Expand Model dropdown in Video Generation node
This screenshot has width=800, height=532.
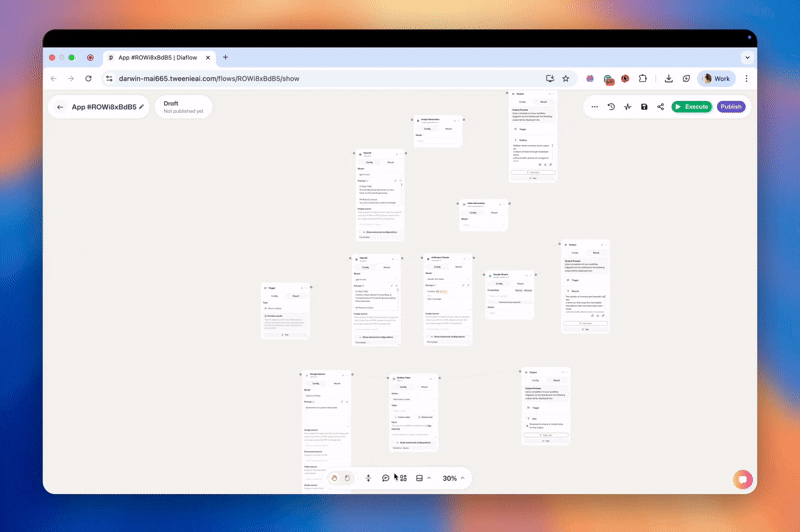tap(483, 225)
